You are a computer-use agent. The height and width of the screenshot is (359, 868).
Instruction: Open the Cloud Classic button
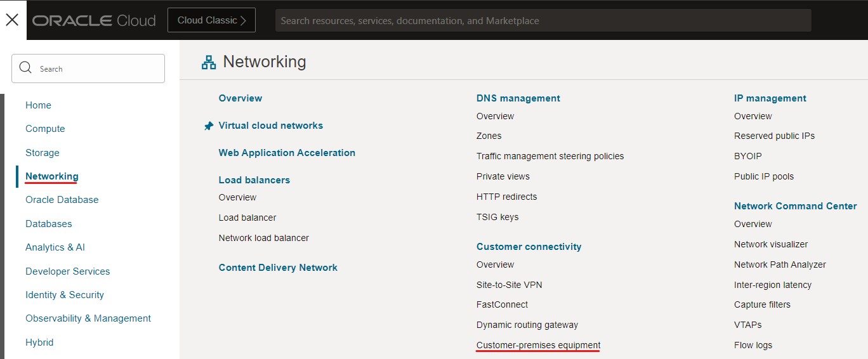pyautogui.click(x=211, y=20)
